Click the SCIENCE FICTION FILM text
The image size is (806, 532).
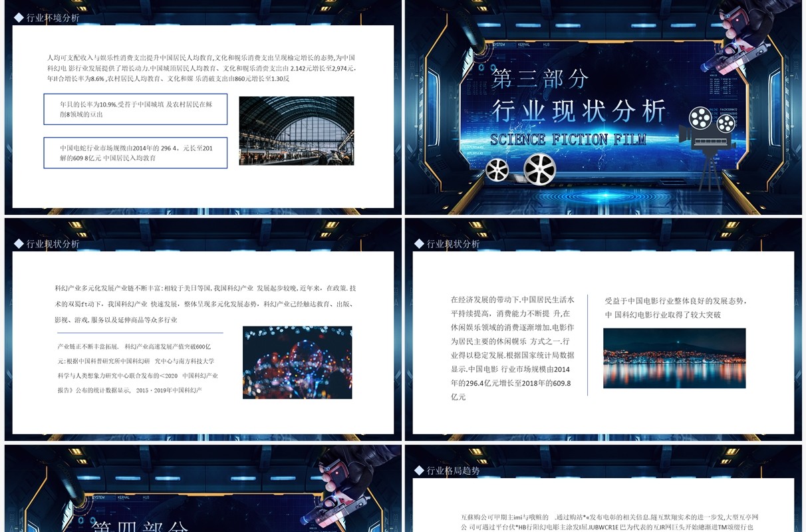coord(568,140)
